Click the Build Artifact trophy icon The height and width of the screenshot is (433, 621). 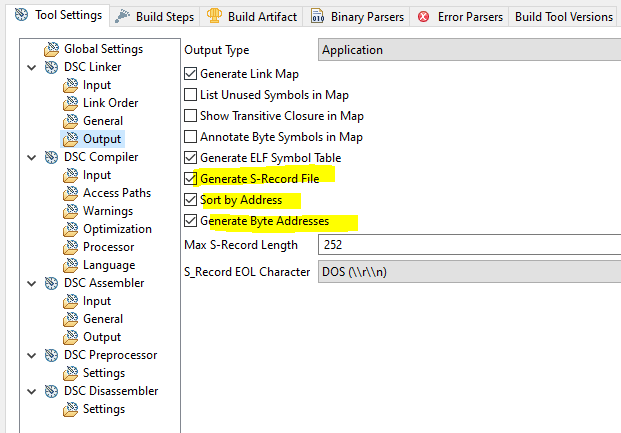[x=214, y=16]
